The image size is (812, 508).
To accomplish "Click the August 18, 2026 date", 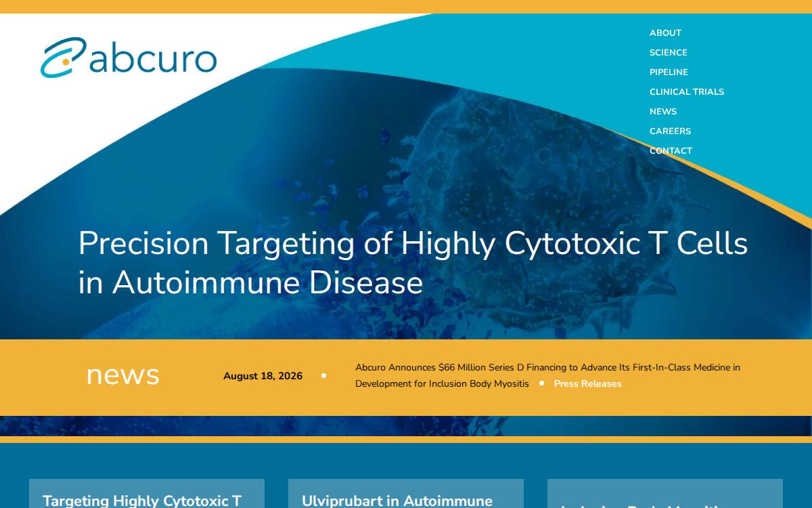I will pyautogui.click(x=263, y=376).
